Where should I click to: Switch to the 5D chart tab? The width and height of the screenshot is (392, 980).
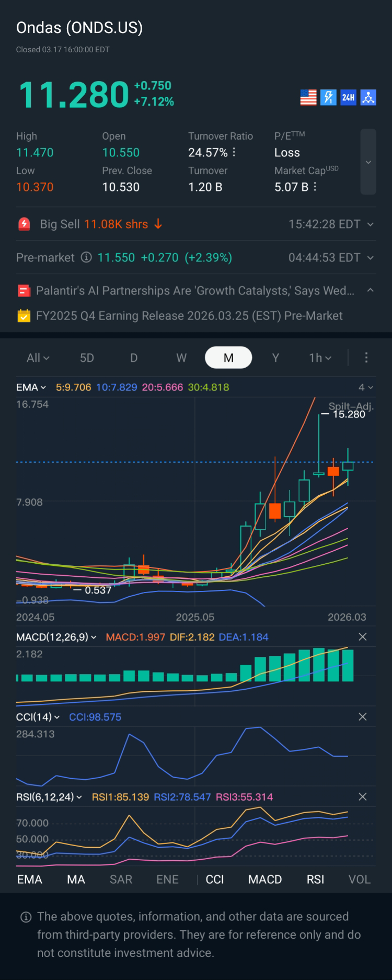tap(87, 358)
